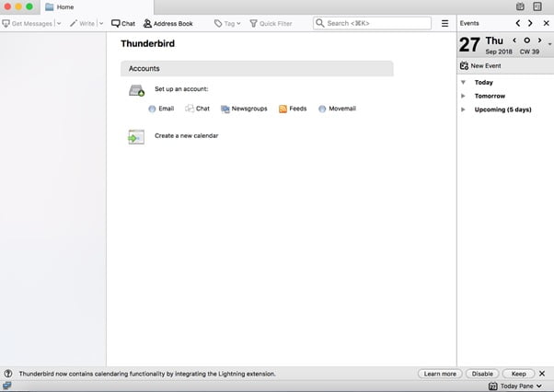The height and width of the screenshot is (392, 554).
Task: Go to previous day in mini-day
Action: point(514,40)
